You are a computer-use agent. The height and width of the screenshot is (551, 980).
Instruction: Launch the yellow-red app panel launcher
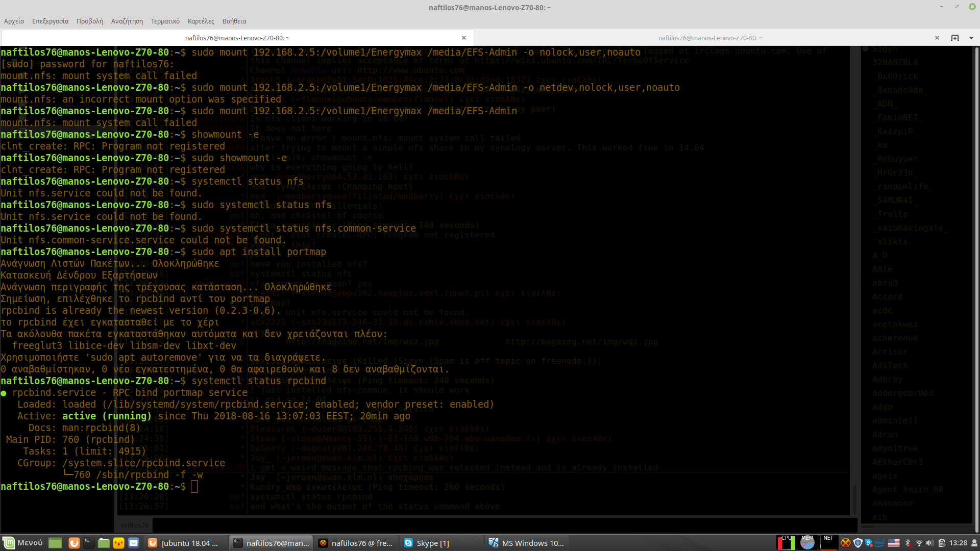[118, 543]
